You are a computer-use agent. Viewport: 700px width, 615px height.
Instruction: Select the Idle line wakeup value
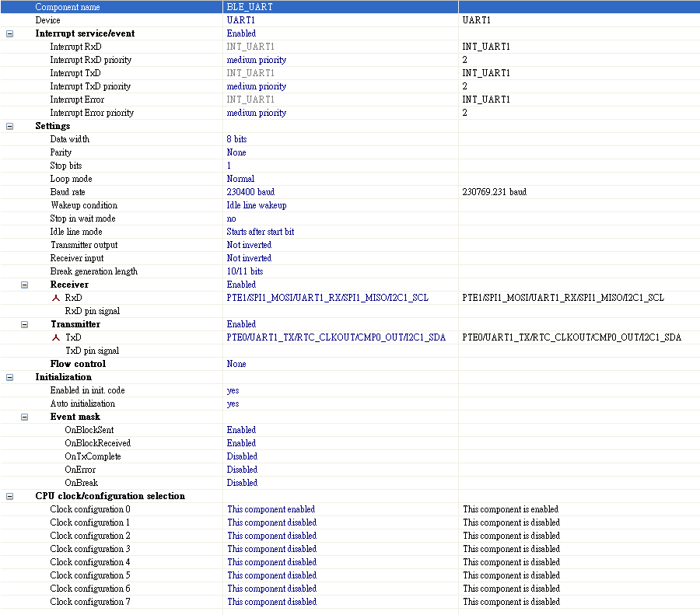click(x=256, y=205)
